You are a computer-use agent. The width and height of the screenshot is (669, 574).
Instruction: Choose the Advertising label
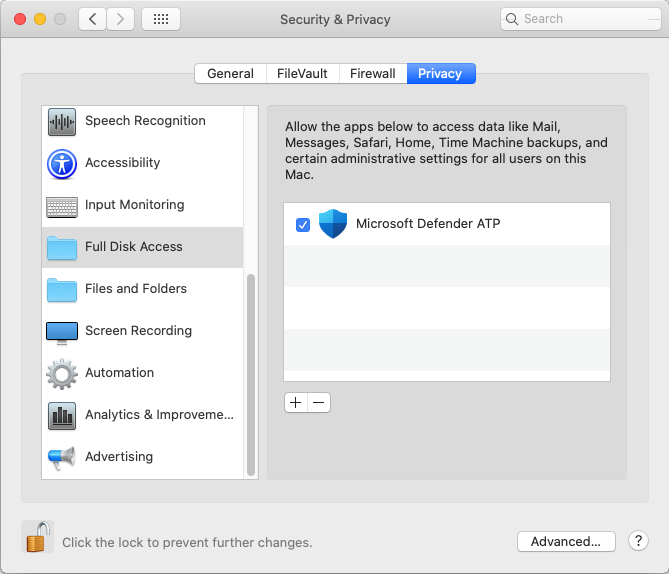coord(119,457)
